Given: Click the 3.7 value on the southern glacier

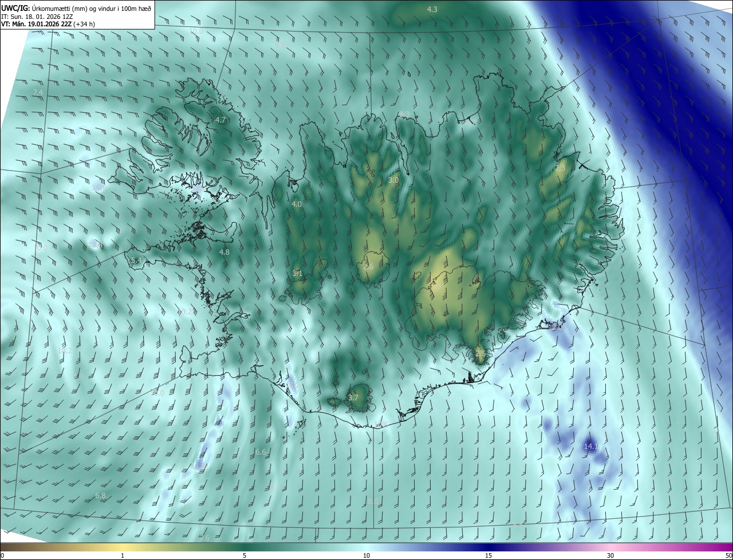Looking at the screenshot, I should pos(353,398).
